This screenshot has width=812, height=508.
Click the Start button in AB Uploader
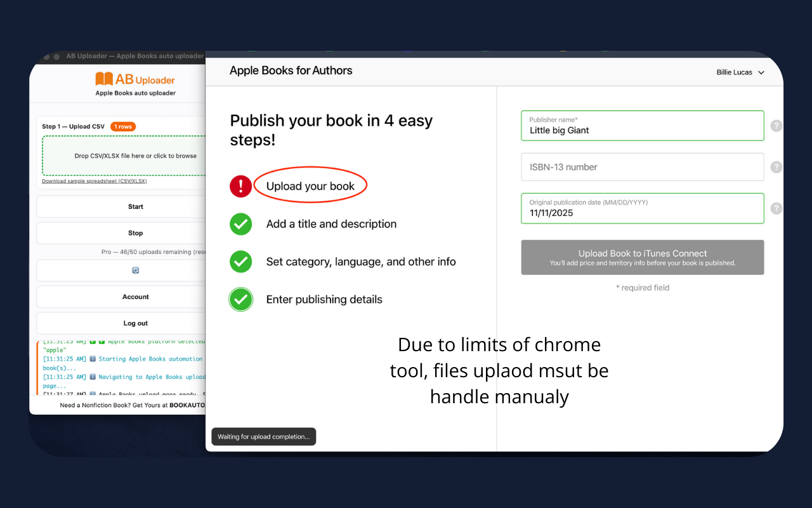point(121,206)
